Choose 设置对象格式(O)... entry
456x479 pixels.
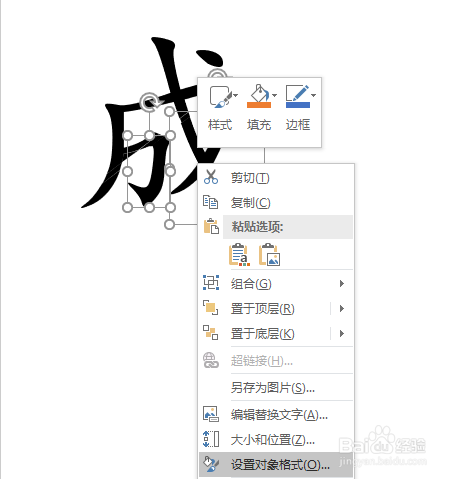[276, 465]
